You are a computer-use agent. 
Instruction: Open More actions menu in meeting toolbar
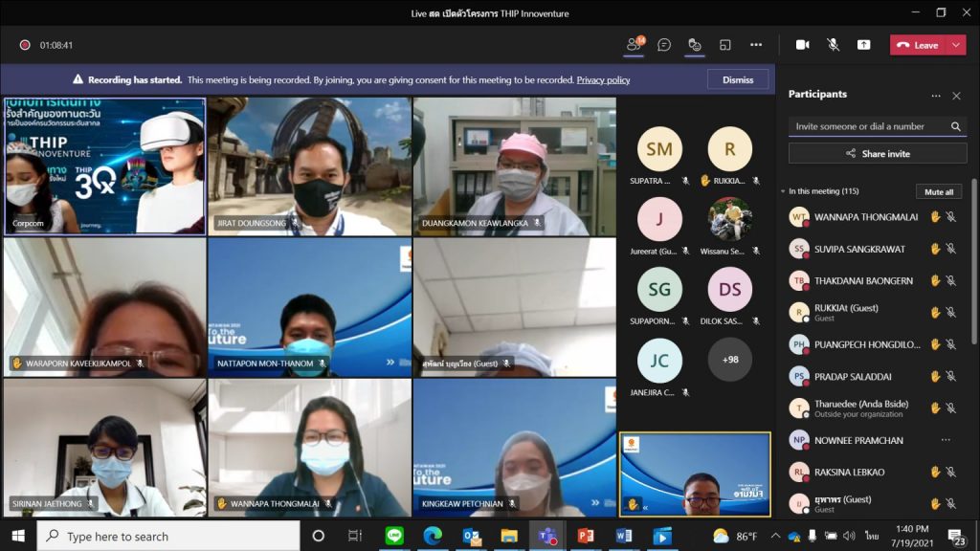(756, 45)
